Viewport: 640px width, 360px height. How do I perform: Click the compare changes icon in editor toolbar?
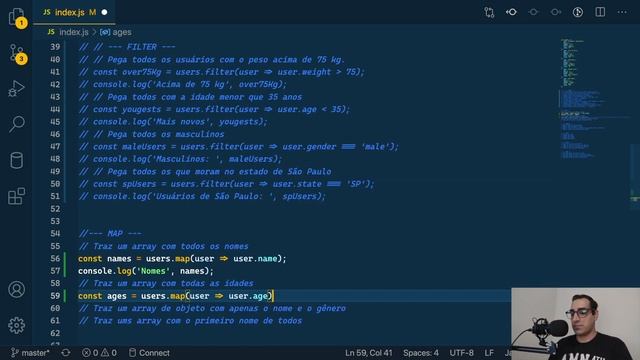489,12
